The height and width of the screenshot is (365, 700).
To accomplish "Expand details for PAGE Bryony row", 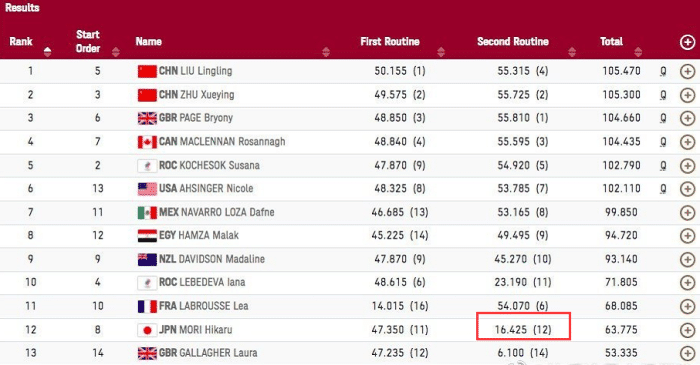I will pos(687,119).
